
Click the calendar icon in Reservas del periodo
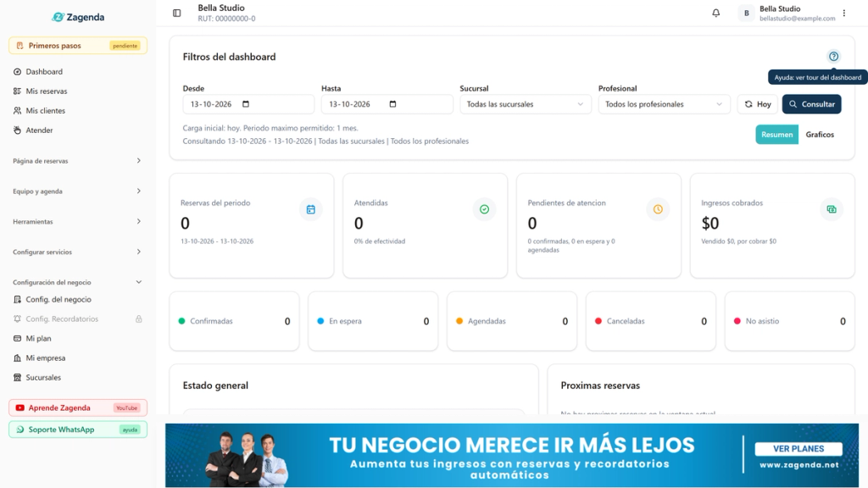tap(310, 209)
